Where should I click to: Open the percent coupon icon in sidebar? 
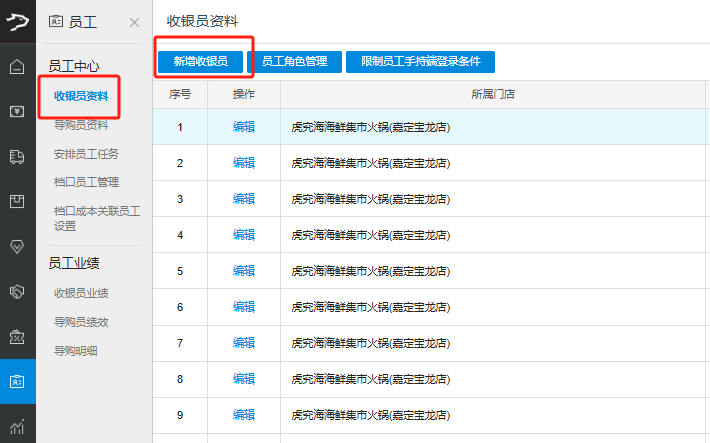[17, 337]
